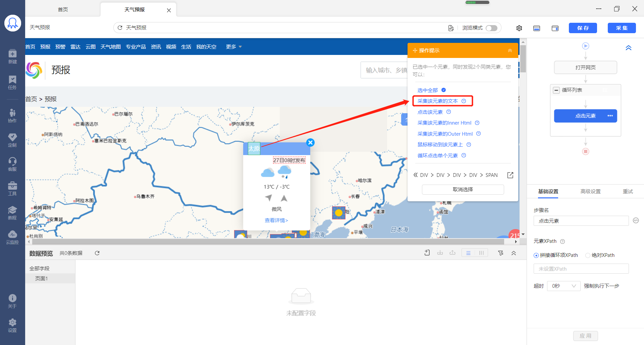Click the city search input box
Image resolution: width=644 pixels, height=345 pixels.
[x=384, y=70]
